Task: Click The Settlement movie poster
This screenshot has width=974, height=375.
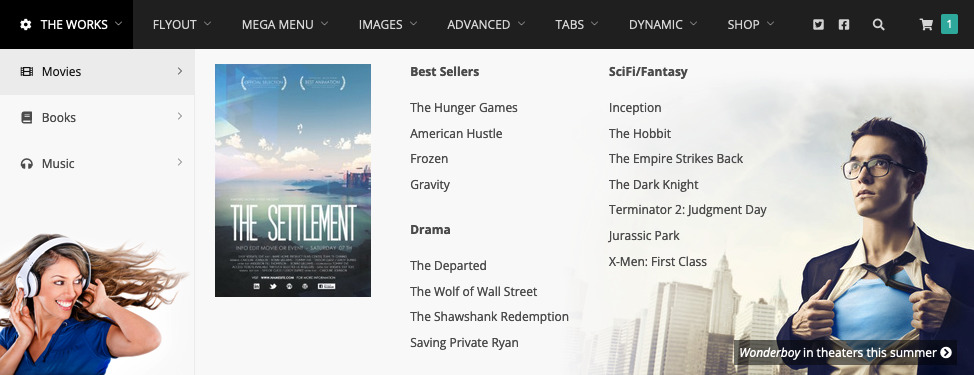Action: pos(293,181)
